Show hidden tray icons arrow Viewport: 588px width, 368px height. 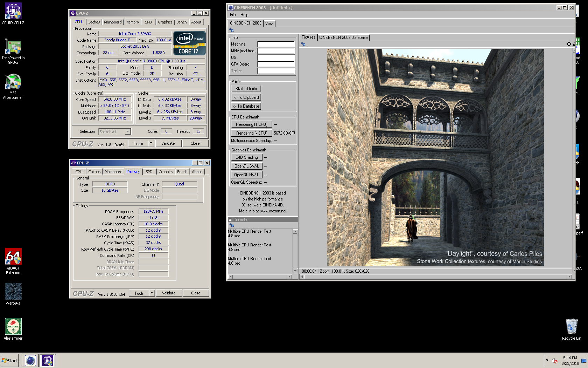(x=547, y=360)
